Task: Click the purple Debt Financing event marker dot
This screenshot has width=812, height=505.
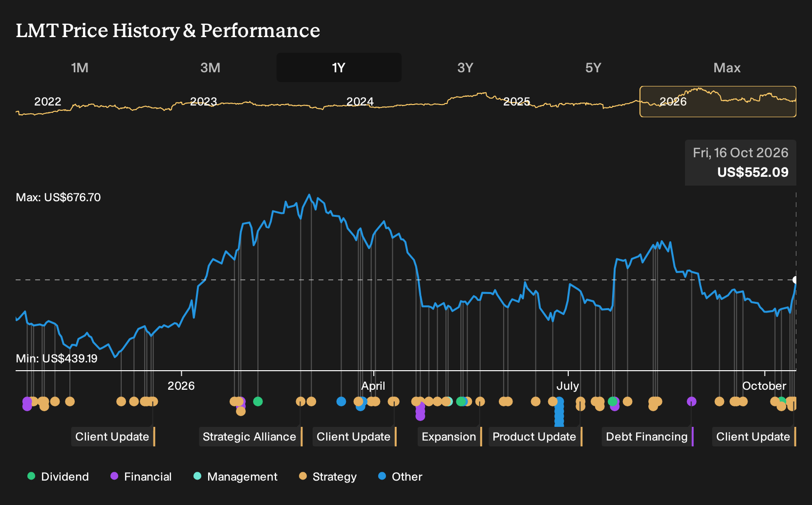Action: 691,401
